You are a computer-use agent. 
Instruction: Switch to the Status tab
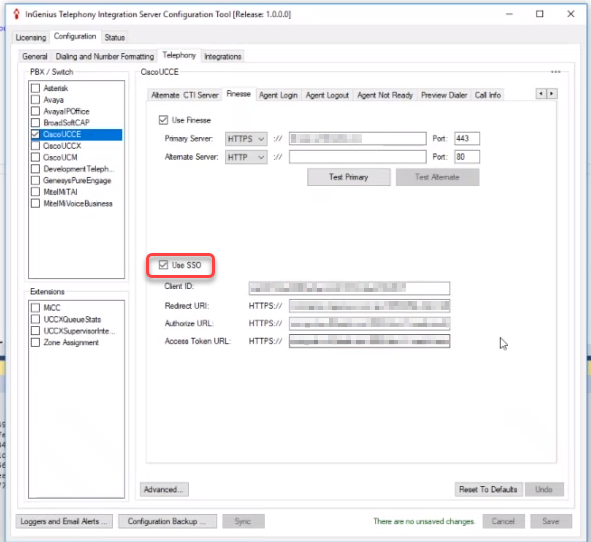pyautogui.click(x=115, y=37)
